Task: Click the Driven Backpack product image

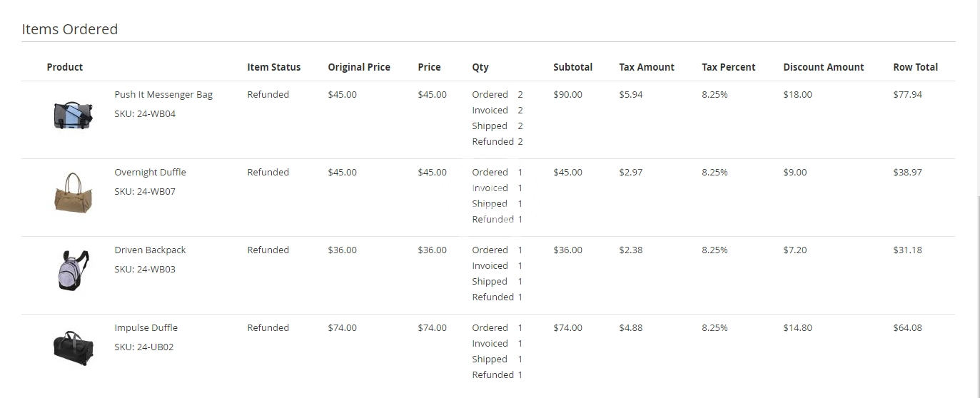Action: 74,270
